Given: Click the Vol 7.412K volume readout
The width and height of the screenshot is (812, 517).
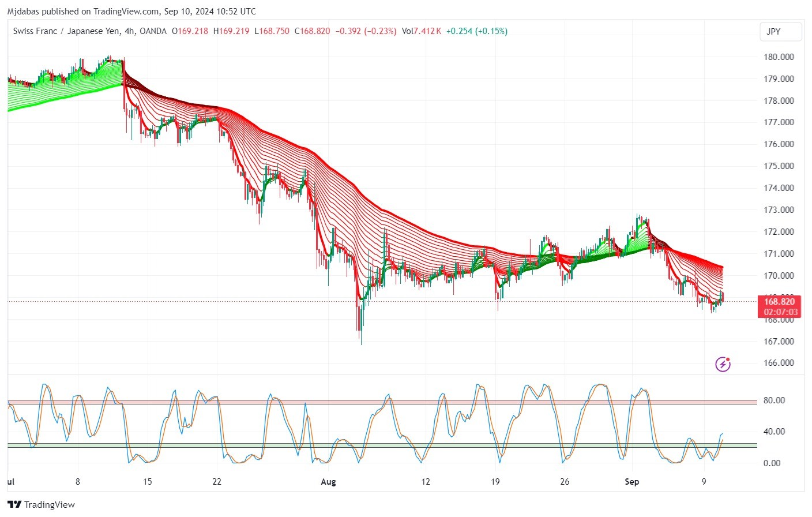Looking at the screenshot, I should coord(422,31).
